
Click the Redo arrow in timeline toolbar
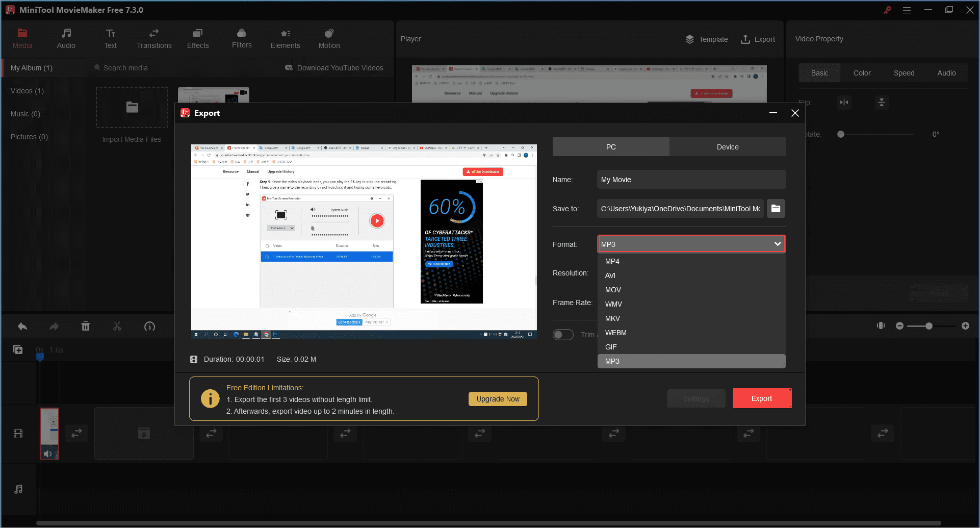54,326
